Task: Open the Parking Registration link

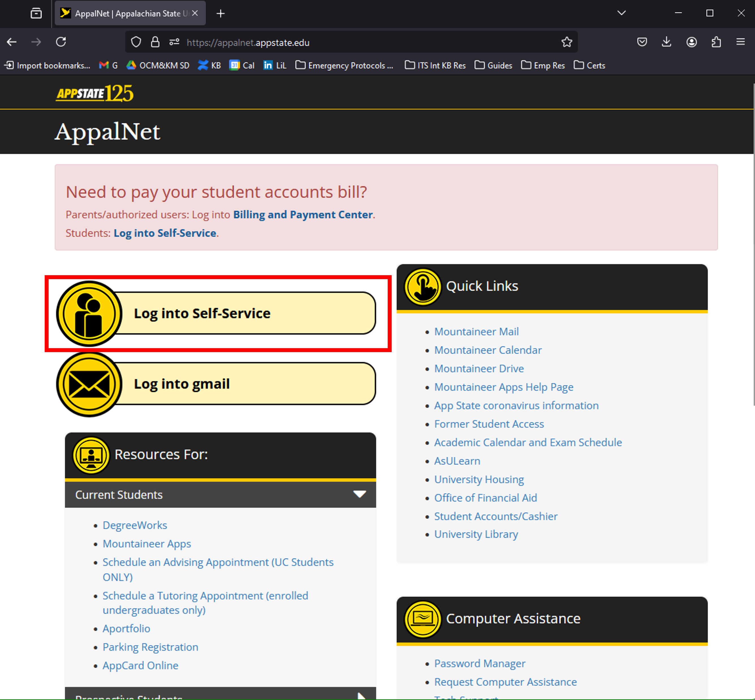Action: pyautogui.click(x=150, y=647)
